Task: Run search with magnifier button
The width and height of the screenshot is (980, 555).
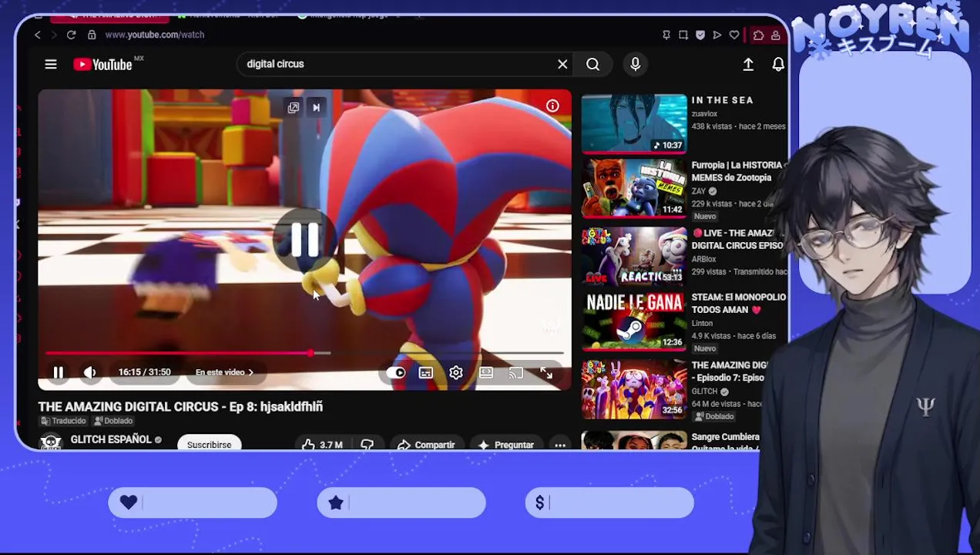Action: pyautogui.click(x=592, y=65)
